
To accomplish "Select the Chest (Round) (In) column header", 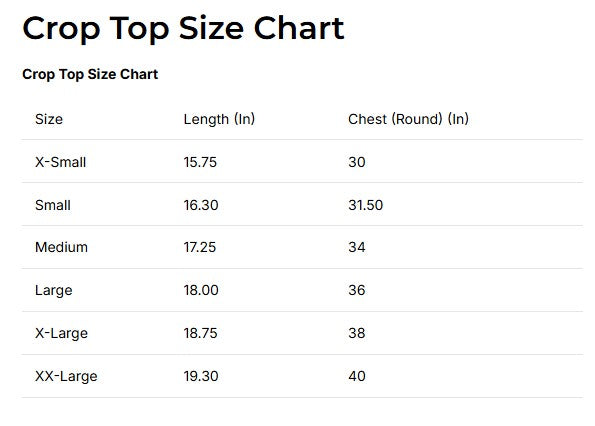I will (408, 119).
